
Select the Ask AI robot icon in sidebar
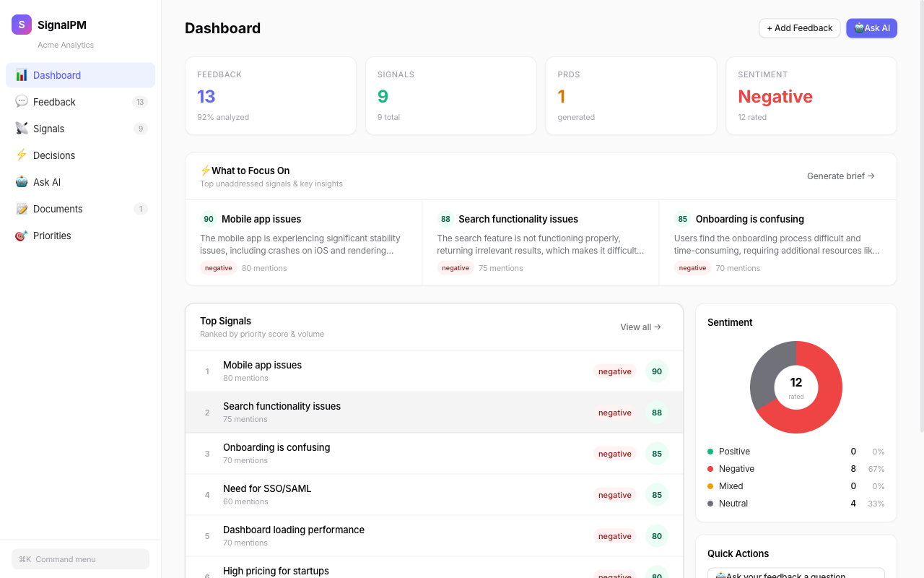[x=22, y=181]
